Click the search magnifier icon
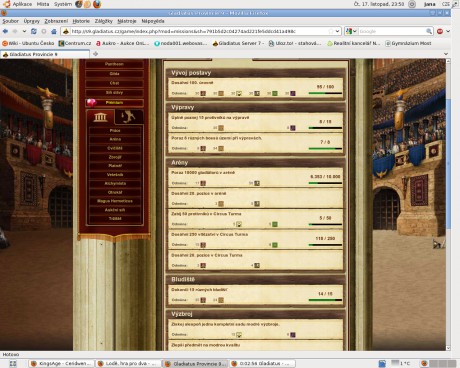460x368 pixels. click(x=429, y=31)
